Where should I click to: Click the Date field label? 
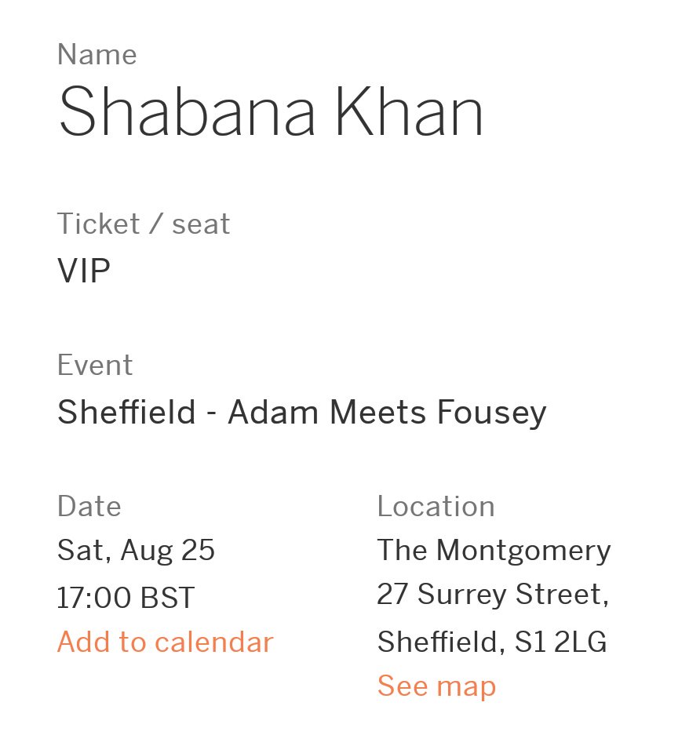(x=89, y=506)
